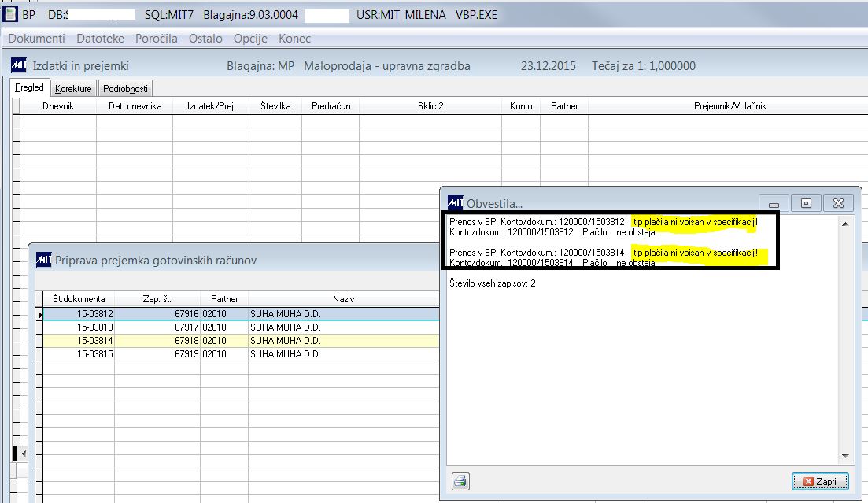Open the Opcije menu
The height and width of the screenshot is (503, 868).
(x=250, y=39)
